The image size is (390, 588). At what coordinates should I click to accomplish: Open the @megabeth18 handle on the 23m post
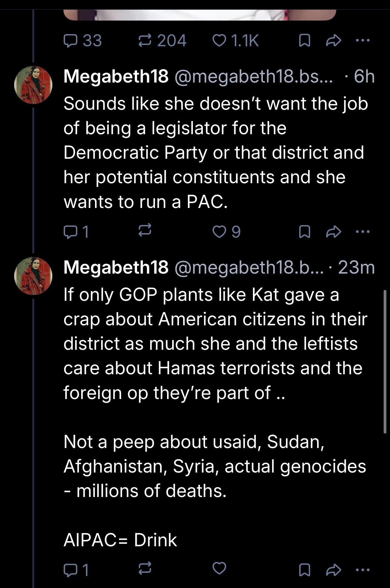[248, 267]
